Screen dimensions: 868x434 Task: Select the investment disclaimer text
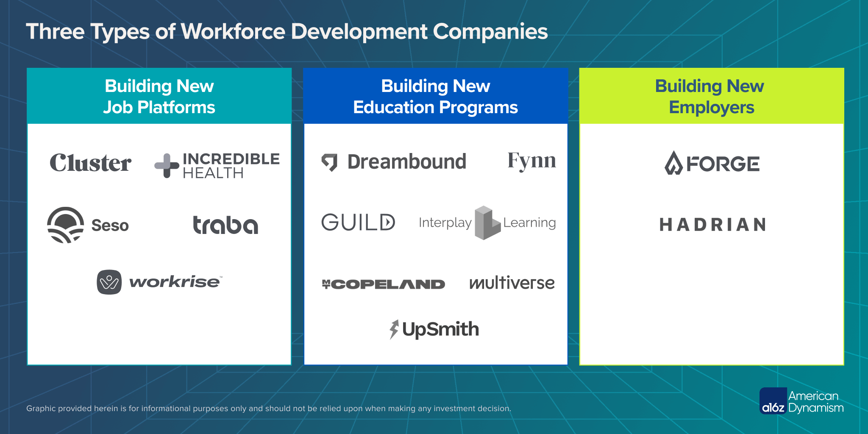[268, 409]
